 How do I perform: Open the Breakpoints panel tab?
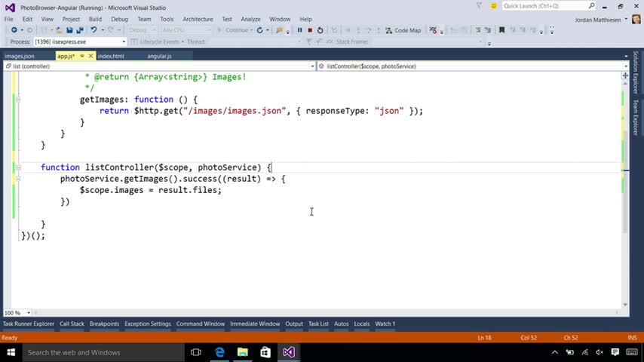pyautogui.click(x=104, y=324)
